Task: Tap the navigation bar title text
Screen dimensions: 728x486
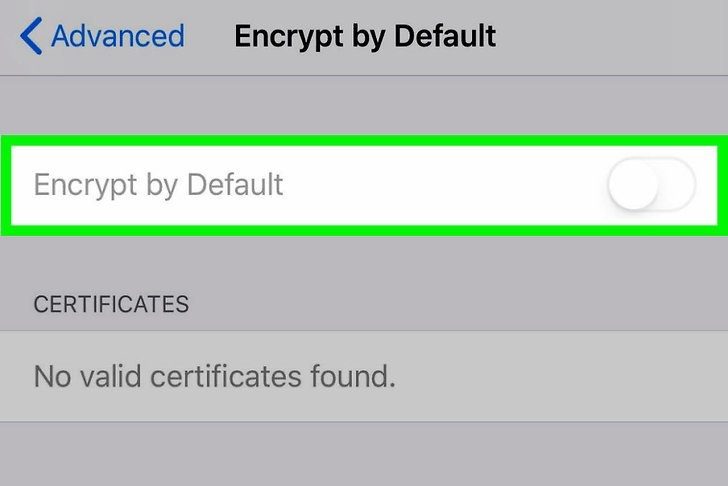Action: click(x=364, y=36)
